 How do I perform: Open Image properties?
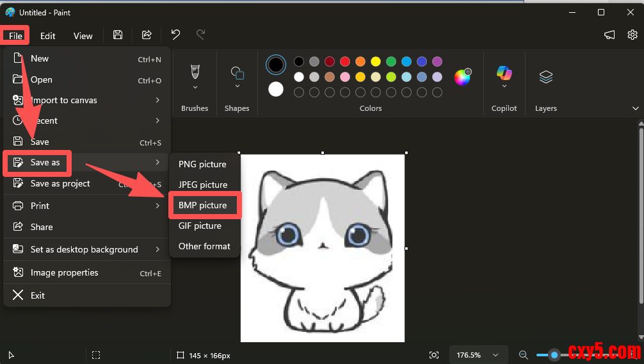click(87, 273)
